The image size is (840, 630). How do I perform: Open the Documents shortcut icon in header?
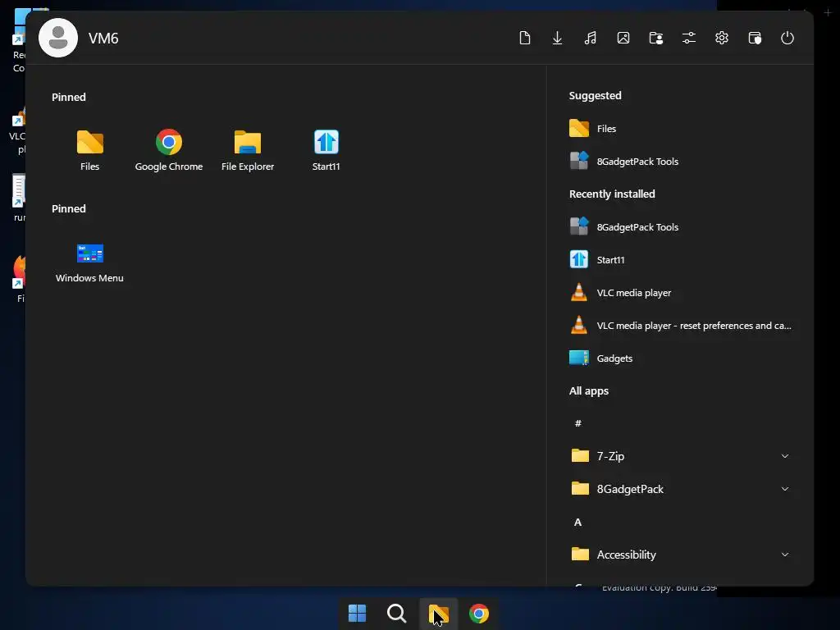coord(524,38)
